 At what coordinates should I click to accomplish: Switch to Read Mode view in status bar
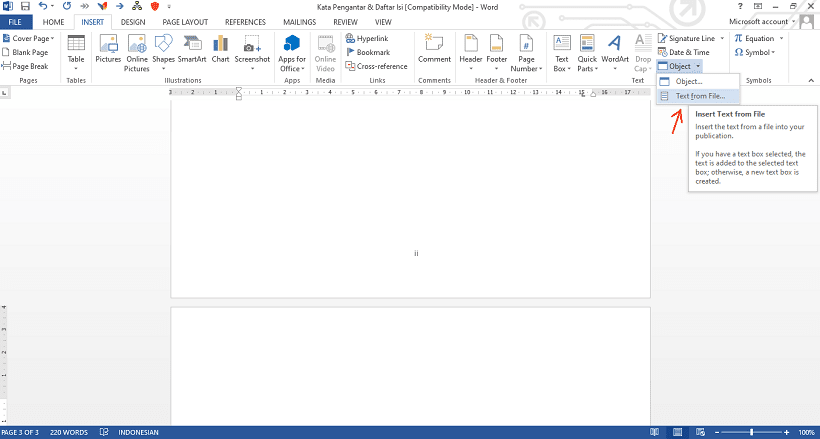654,432
